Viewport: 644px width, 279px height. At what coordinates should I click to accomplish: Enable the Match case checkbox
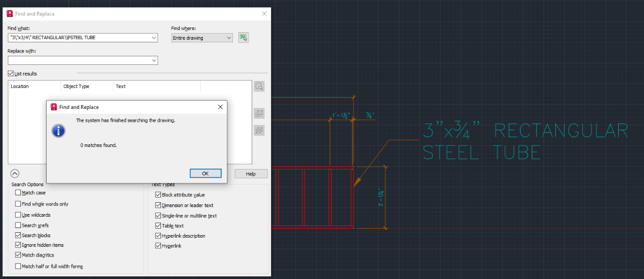(18, 193)
